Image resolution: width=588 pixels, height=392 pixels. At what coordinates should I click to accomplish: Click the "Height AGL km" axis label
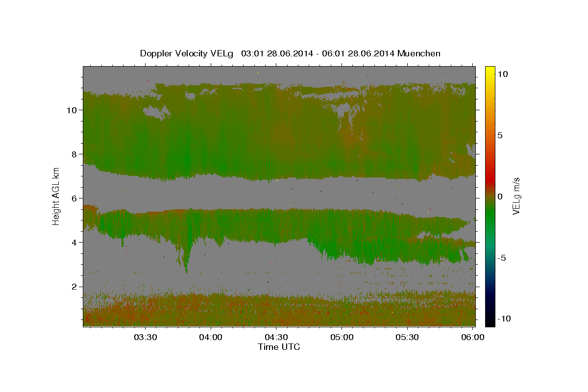56,196
